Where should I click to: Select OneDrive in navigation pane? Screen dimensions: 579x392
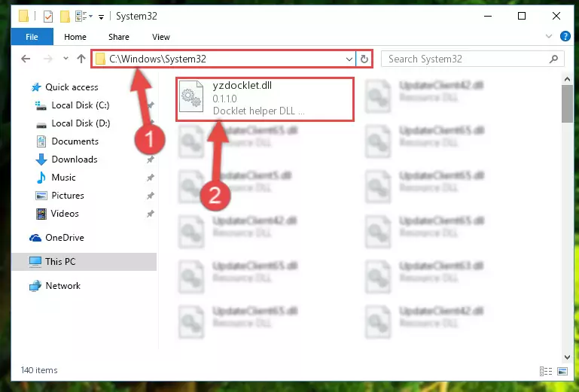[65, 238]
